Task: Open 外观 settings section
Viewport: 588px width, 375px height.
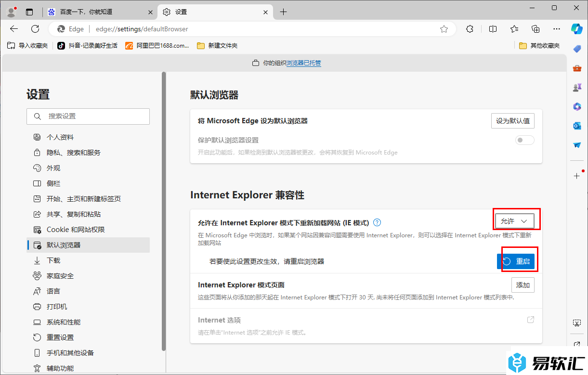Action: (x=88, y=168)
